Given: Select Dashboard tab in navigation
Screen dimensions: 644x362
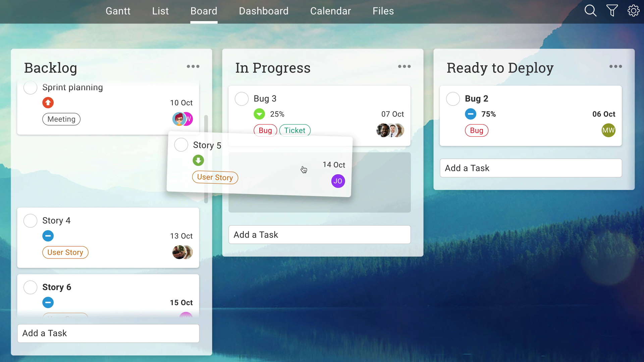Looking at the screenshot, I should 264,11.
